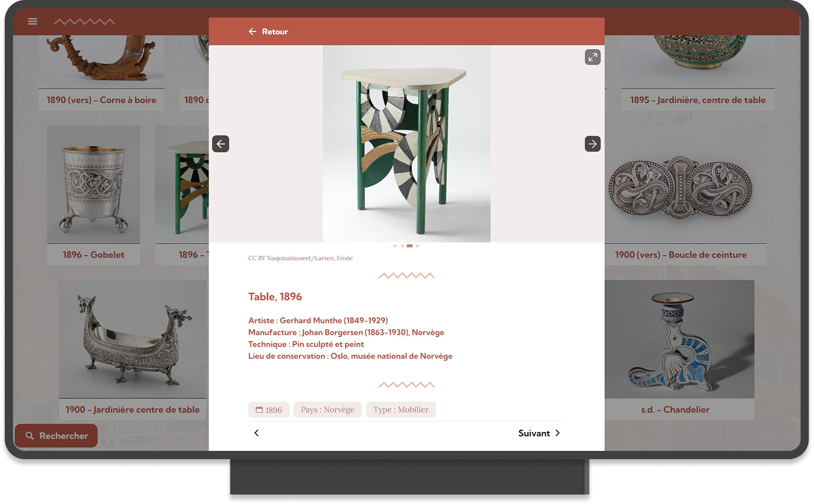This screenshot has height=504, width=814.
Task: Go to Suivant item
Action: pos(539,433)
